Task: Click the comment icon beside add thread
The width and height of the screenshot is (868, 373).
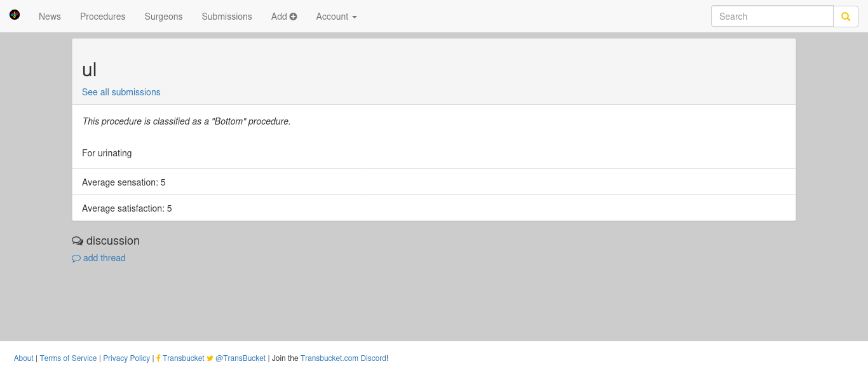Action: click(76, 259)
